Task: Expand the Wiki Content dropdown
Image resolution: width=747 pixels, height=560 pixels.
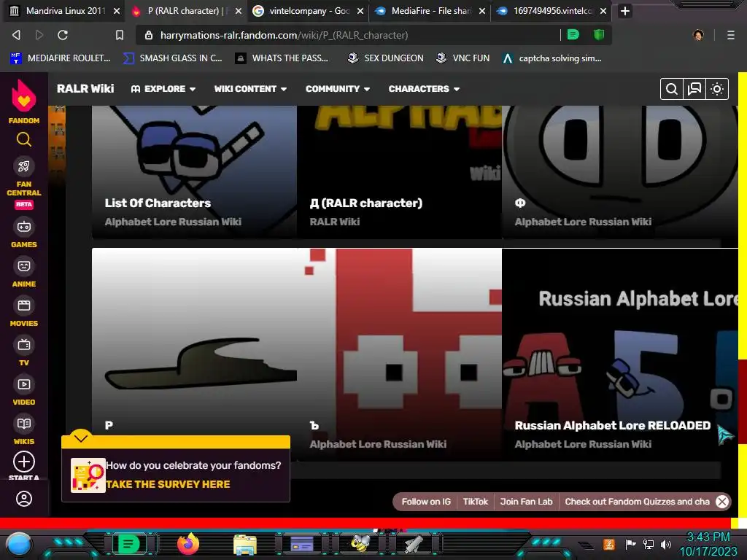Action: coord(251,89)
